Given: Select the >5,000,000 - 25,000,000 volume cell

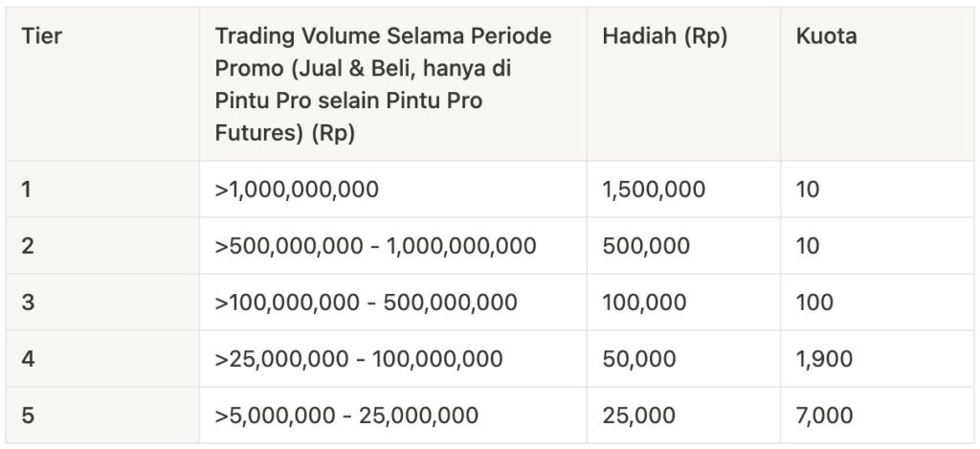Looking at the screenshot, I should coord(346,415).
